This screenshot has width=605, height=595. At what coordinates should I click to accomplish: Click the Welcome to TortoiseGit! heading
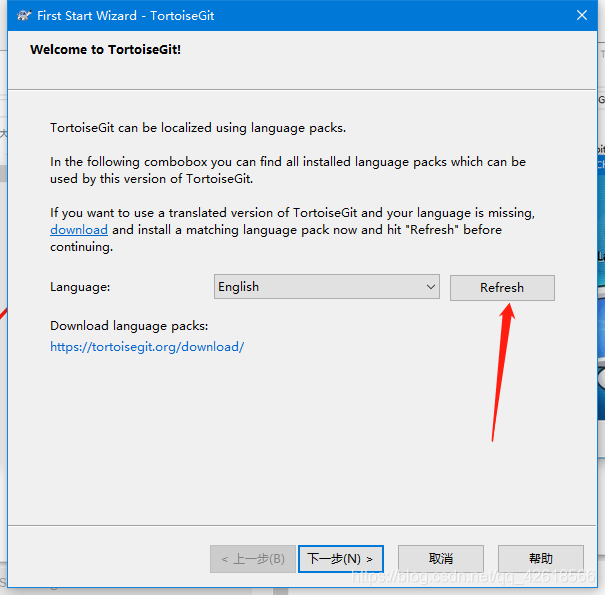pyautogui.click(x=105, y=50)
